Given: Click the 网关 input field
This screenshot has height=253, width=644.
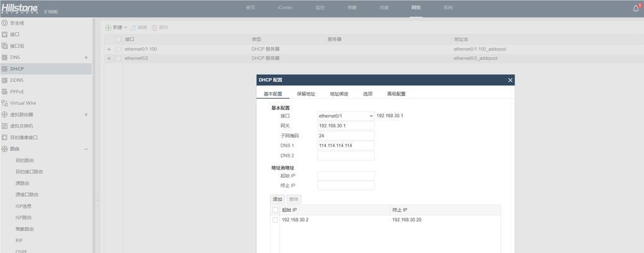Looking at the screenshot, I should (x=346, y=126).
